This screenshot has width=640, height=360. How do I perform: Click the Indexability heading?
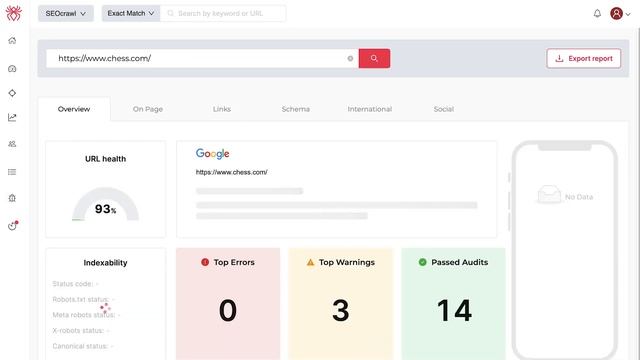pos(105,262)
